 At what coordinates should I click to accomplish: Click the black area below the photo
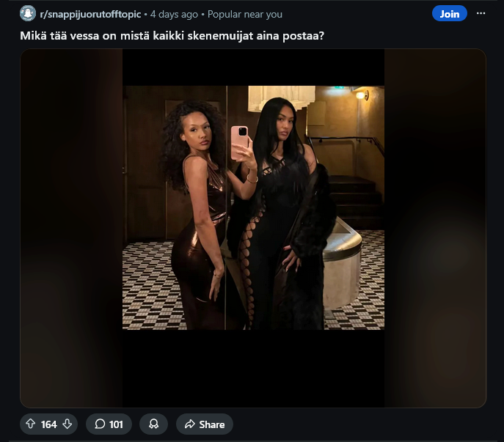click(253, 369)
